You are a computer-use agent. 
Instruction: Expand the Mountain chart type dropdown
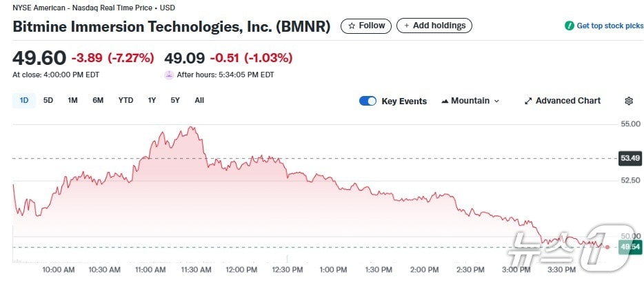(496, 101)
